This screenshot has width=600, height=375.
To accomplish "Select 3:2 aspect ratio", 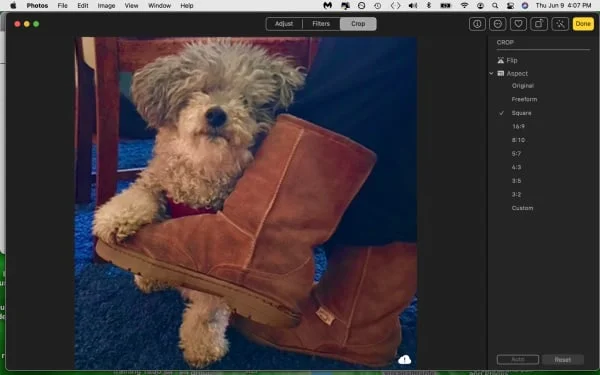I will [x=516, y=194].
